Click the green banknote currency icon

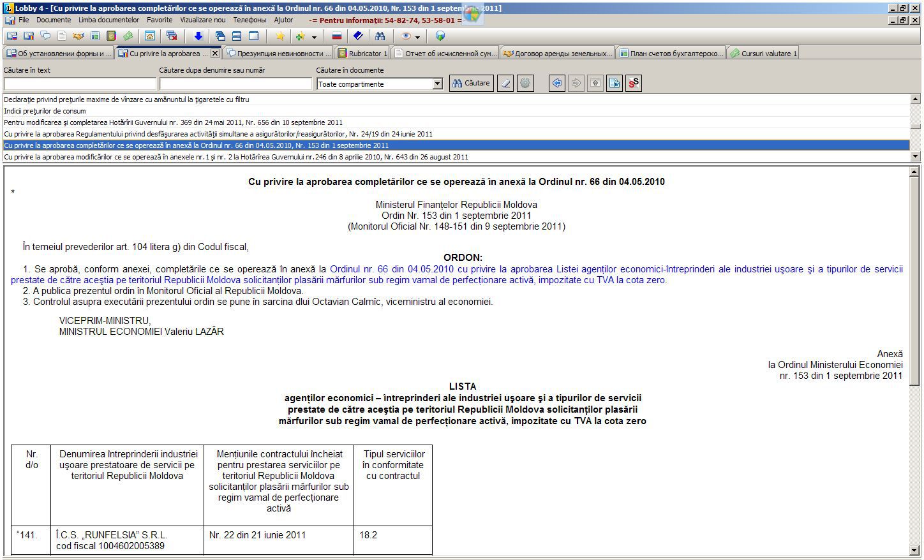128,36
